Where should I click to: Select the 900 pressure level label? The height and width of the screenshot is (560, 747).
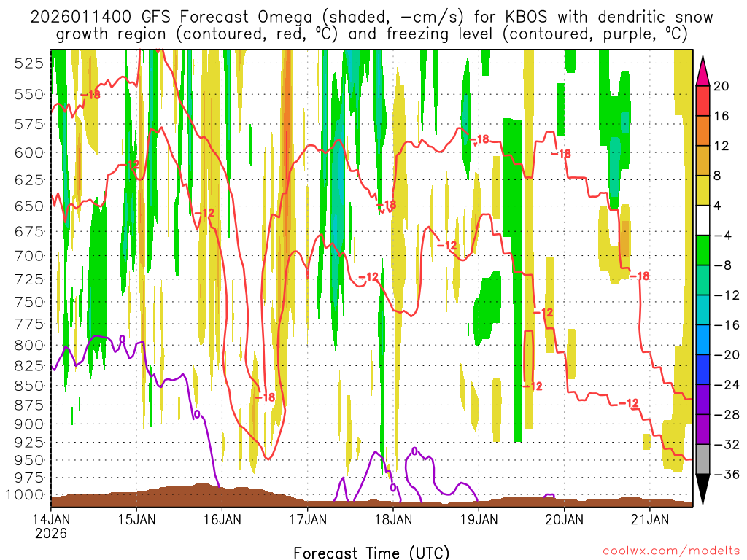click(29, 424)
